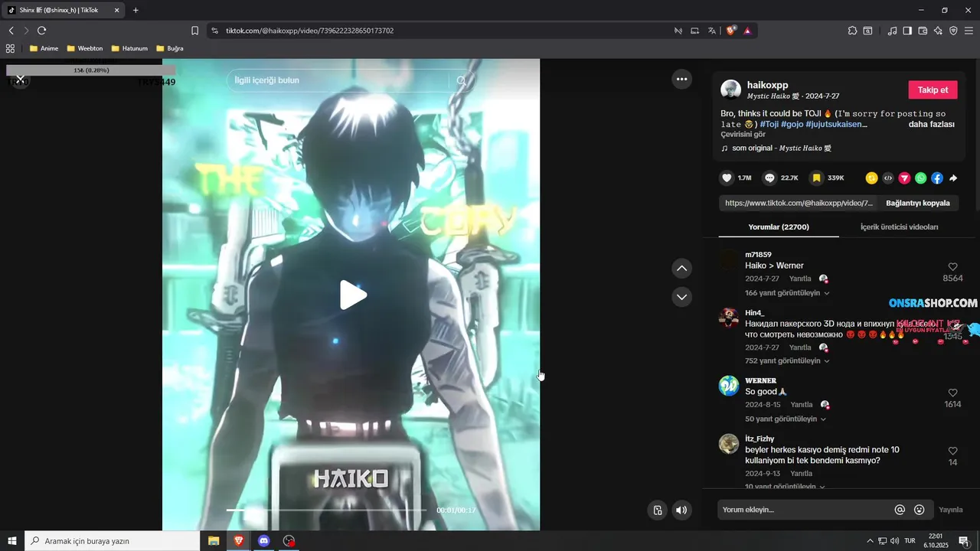Screen dimensions: 980x551
Task: Open the emoji picker in the comment box
Action: [x=920, y=510]
